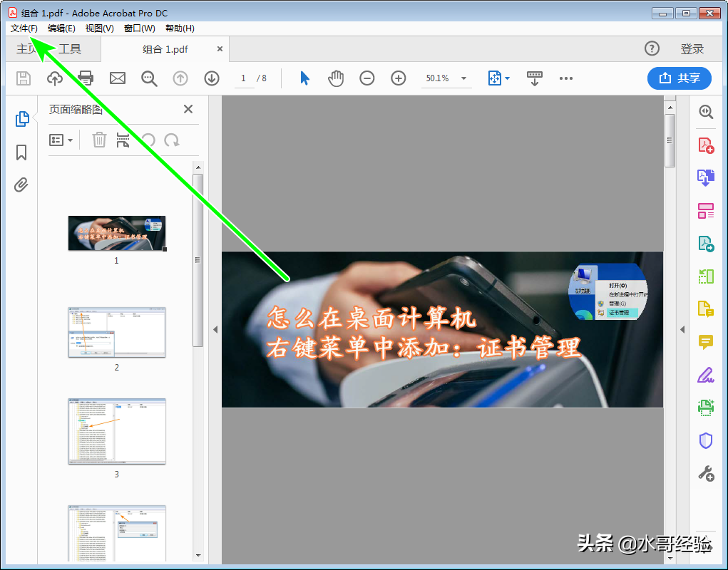This screenshot has height=570, width=728.
Task: Open the Protect shield tool
Action: point(706,440)
